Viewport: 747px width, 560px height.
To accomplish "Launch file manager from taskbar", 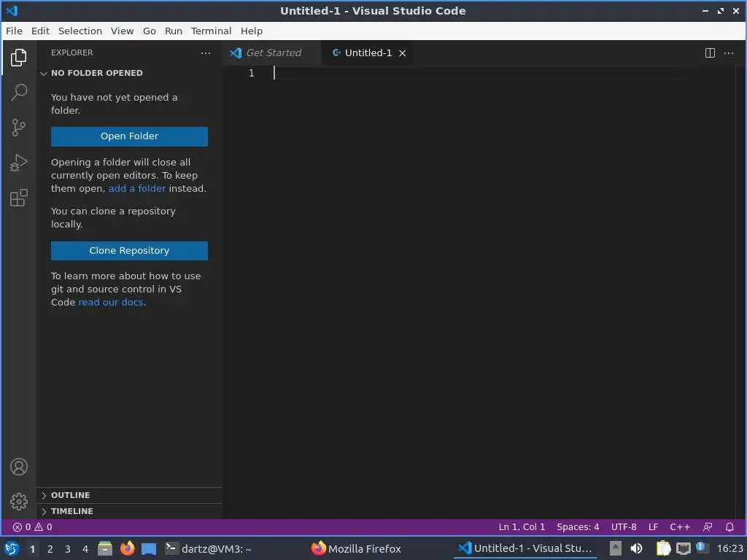I will click(105, 548).
